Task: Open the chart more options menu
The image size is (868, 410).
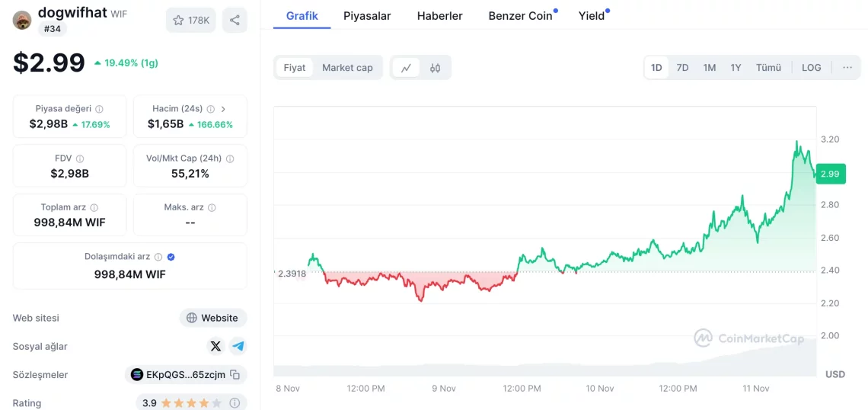Action: [847, 68]
